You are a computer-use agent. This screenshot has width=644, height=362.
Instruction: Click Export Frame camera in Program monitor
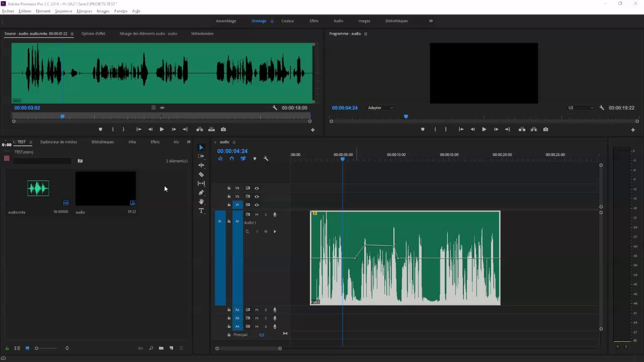(x=546, y=129)
